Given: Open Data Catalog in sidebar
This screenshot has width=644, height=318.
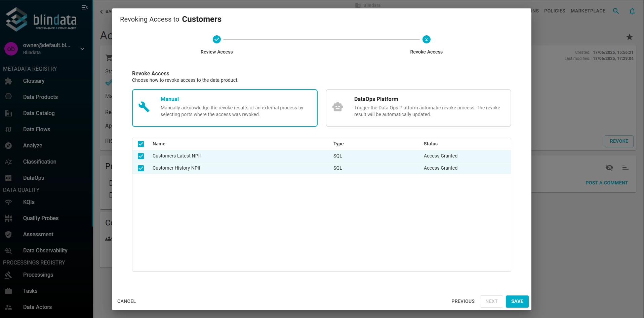Looking at the screenshot, I should 39,113.
